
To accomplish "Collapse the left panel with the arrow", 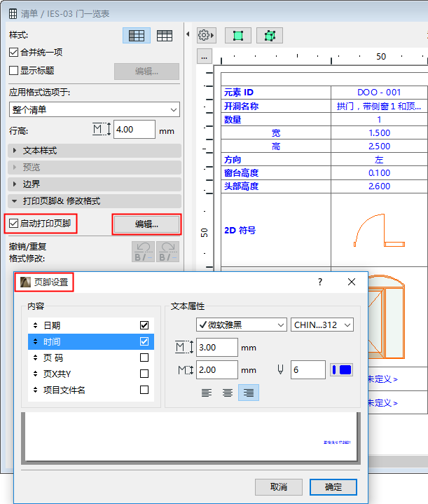I will [188, 34].
